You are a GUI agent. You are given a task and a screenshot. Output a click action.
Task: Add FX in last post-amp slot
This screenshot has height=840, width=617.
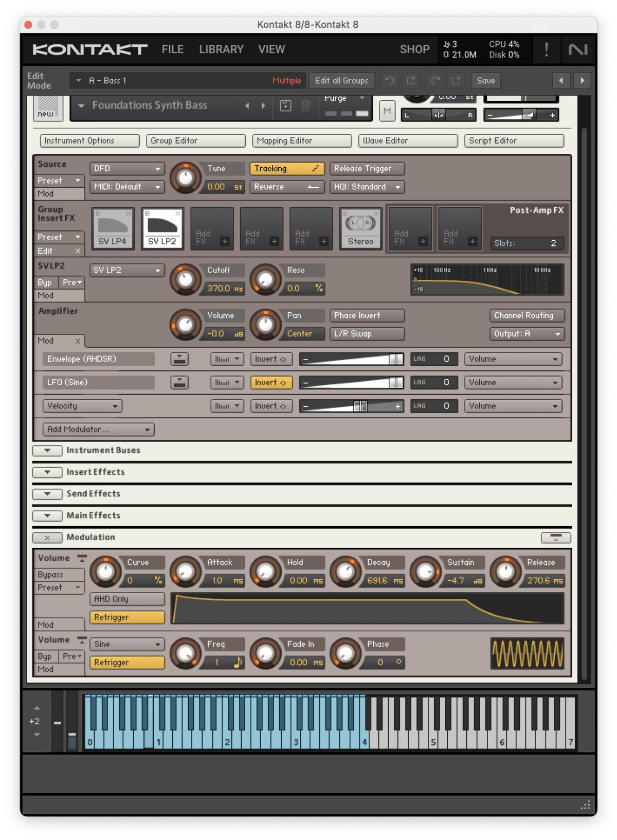click(x=460, y=228)
